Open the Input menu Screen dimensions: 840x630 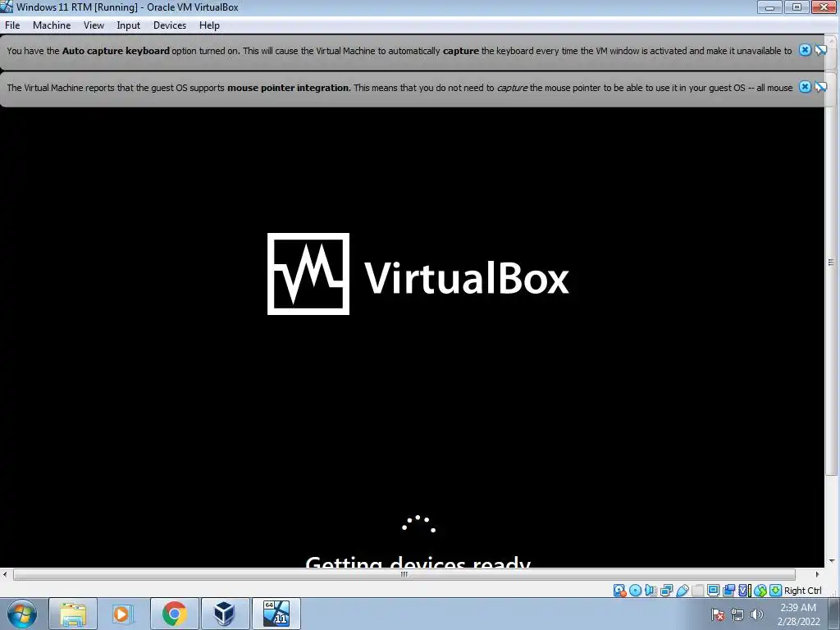click(x=128, y=25)
